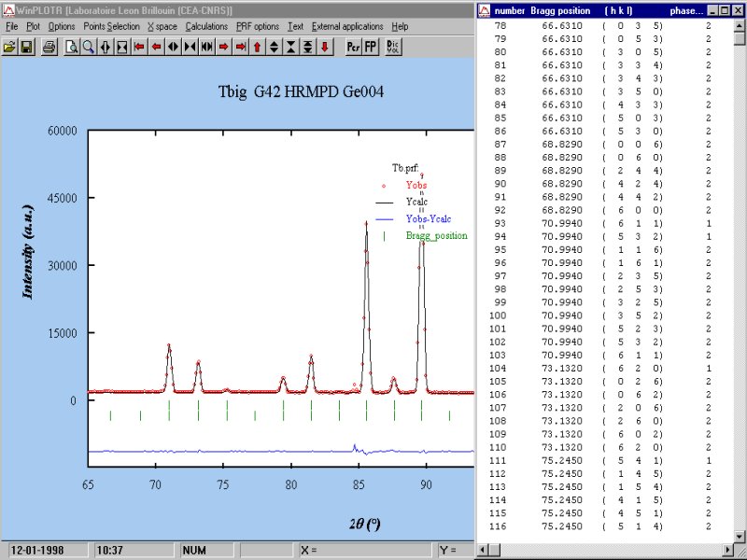Click the red up arrow toolbar icon

click(x=257, y=46)
